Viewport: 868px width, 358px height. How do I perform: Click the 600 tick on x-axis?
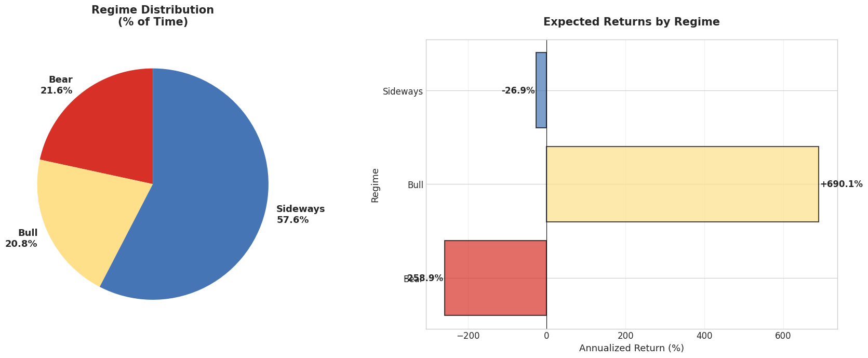point(783,336)
